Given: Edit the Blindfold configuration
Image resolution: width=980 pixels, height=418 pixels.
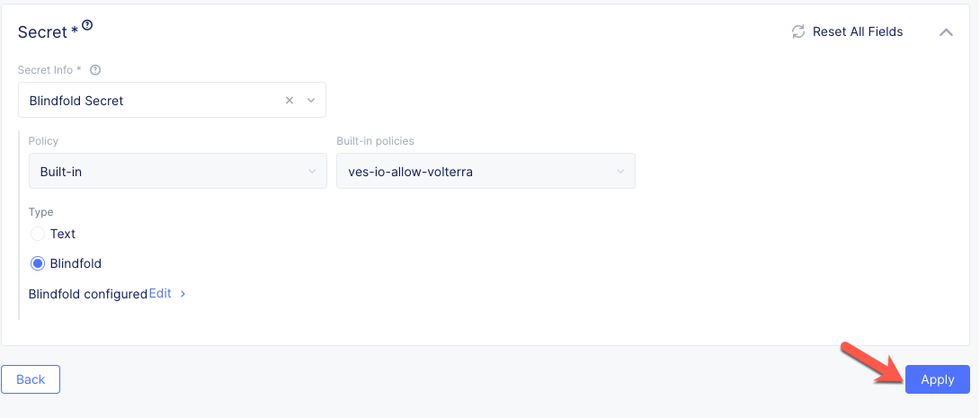Looking at the screenshot, I should 160,294.
